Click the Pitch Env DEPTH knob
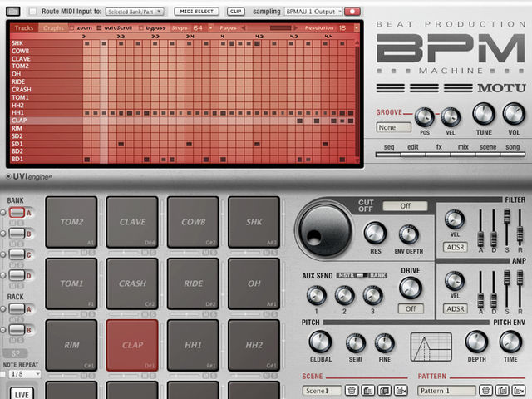Image resolution: width=532 pixels, height=399 pixels. tap(476, 342)
